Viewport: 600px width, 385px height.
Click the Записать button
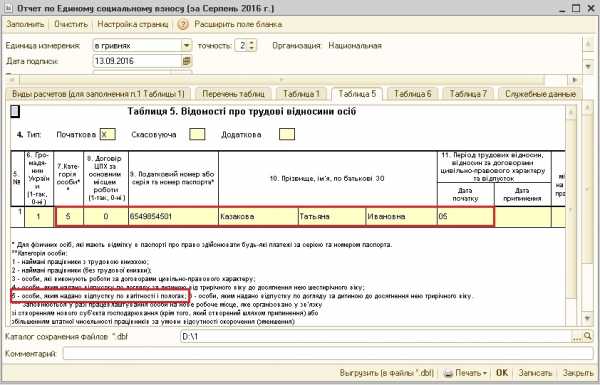coord(535,373)
